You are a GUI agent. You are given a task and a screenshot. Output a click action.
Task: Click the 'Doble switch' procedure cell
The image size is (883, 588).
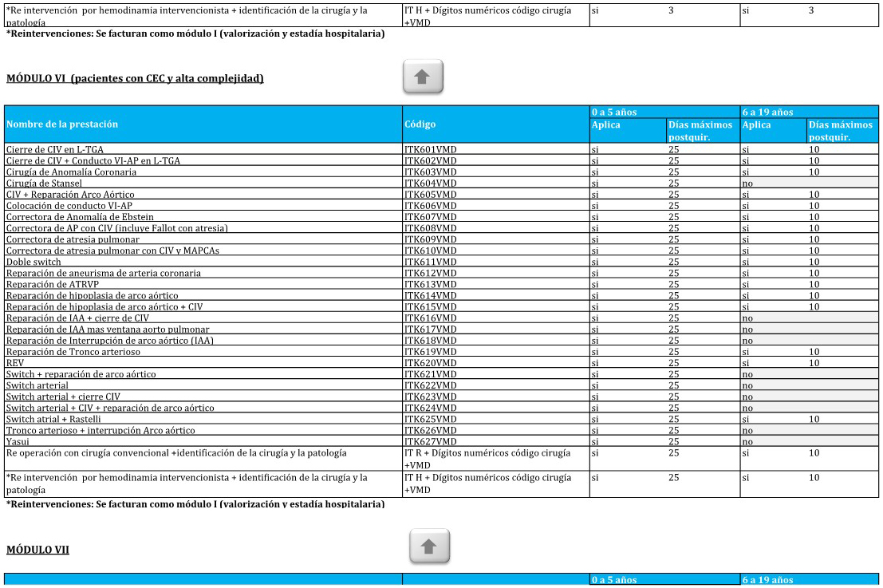34,262
